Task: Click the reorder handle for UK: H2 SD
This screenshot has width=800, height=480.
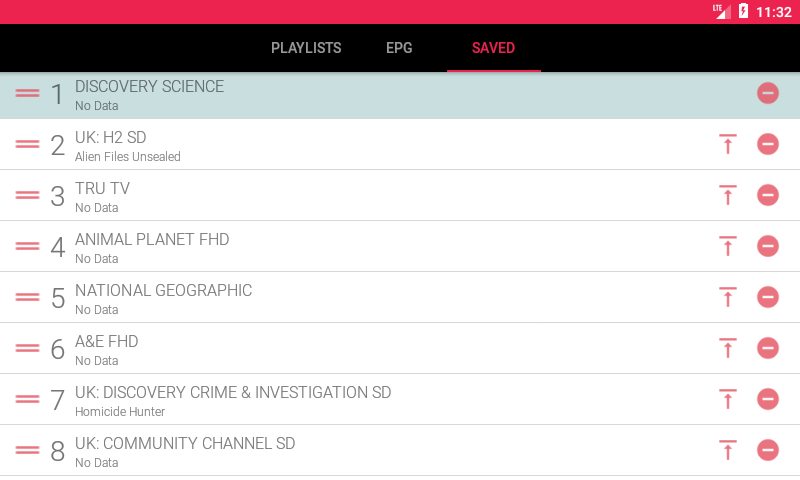Action: (x=28, y=144)
